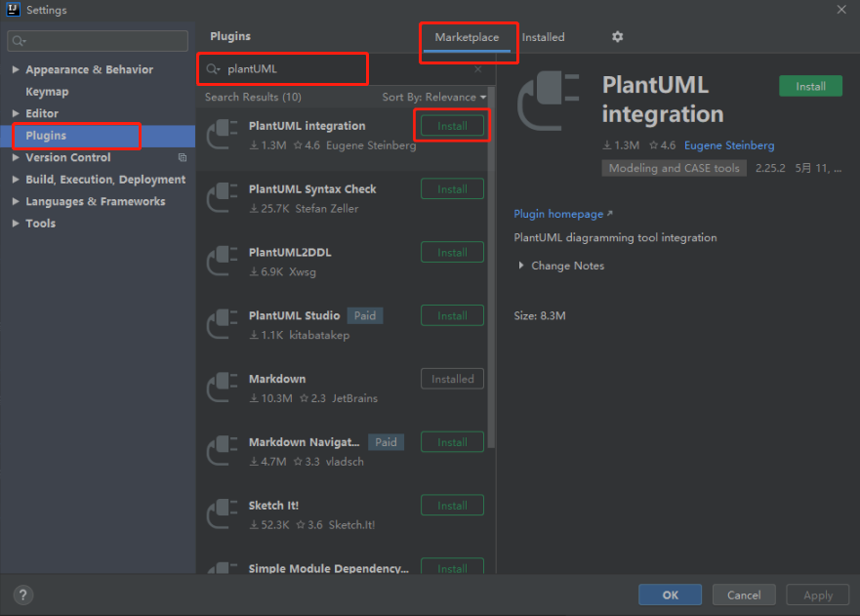Viewport: 860px width, 616px height.
Task: Expand the Appearance & Behavior settings section
Action: point(16,70)
